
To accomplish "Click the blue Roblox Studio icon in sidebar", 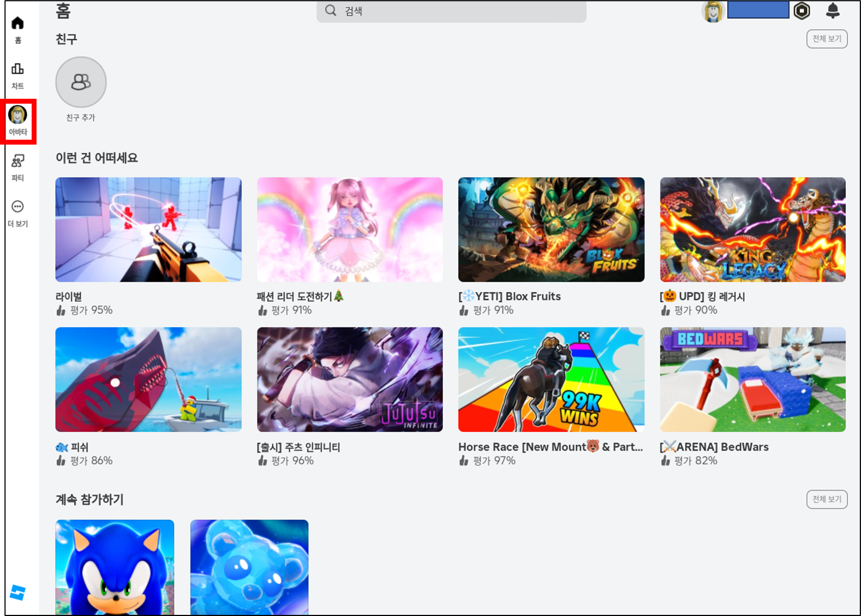I will point(18,593).
